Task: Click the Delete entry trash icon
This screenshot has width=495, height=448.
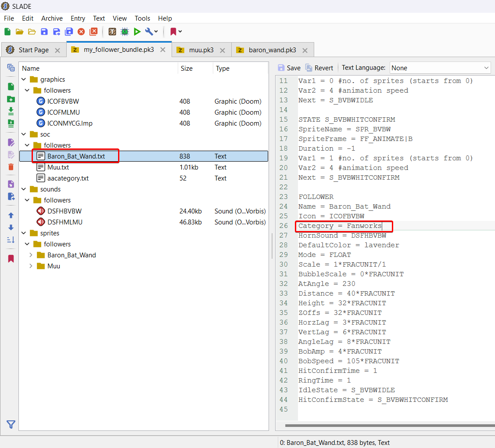Action: (11, 166)
